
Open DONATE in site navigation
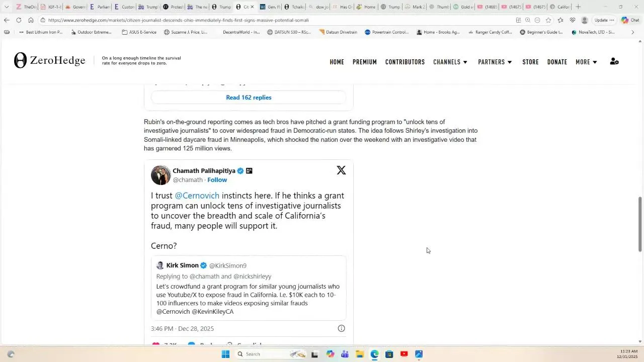(557, 62)
